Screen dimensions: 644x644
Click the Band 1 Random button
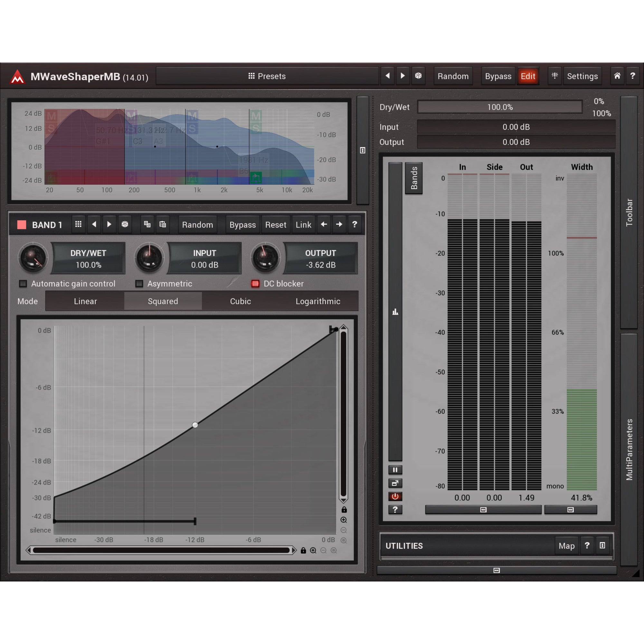(197, 225)
